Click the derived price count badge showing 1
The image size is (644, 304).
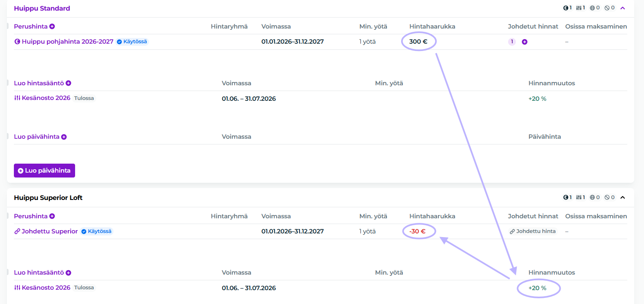512,42
